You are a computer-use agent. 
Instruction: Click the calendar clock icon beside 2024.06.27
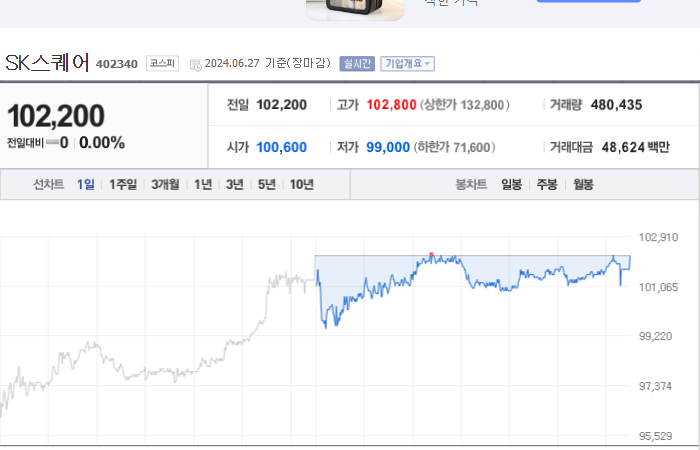coord(196,65)
